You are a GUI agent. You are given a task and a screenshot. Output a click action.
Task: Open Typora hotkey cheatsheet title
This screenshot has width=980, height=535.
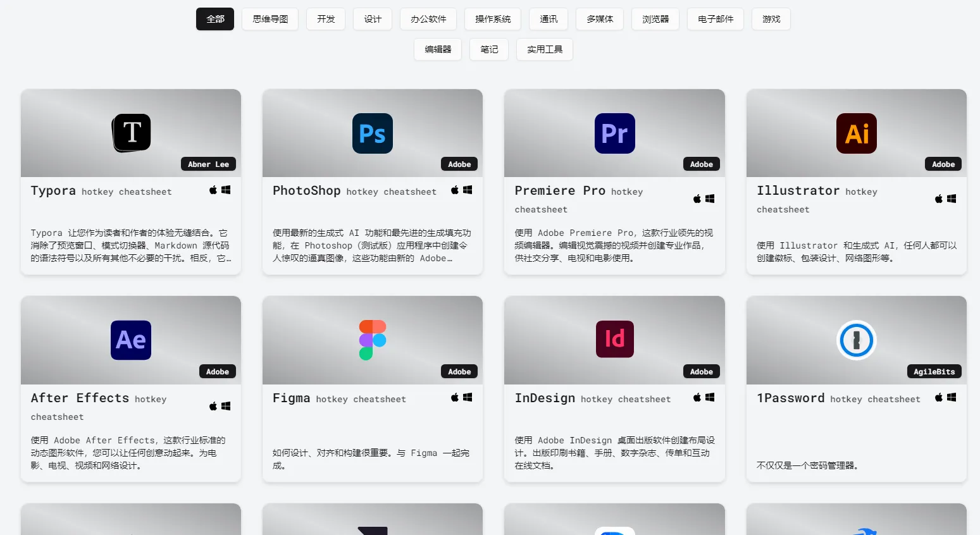(x=101, y=191)
